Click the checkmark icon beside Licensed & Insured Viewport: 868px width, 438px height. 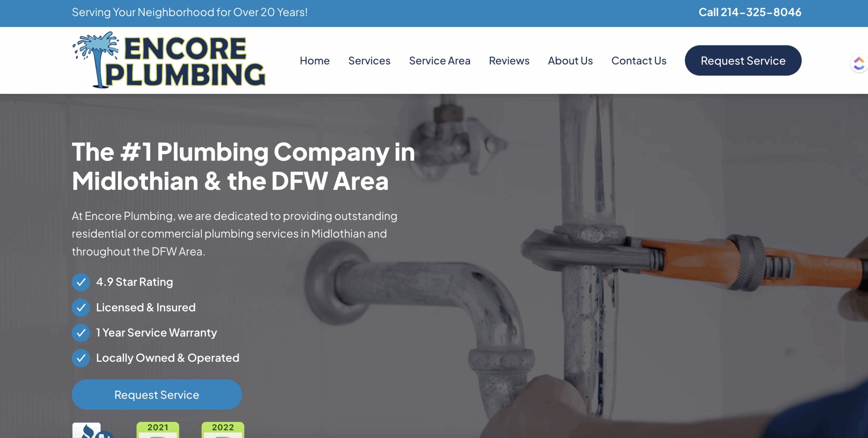point(81,307)
